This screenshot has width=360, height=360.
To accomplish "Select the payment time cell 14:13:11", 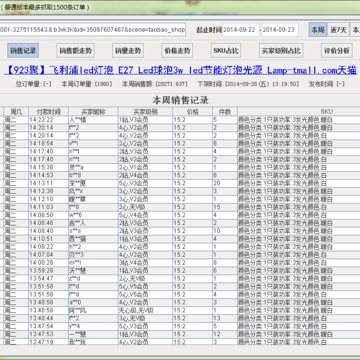I will coord(48,183).
